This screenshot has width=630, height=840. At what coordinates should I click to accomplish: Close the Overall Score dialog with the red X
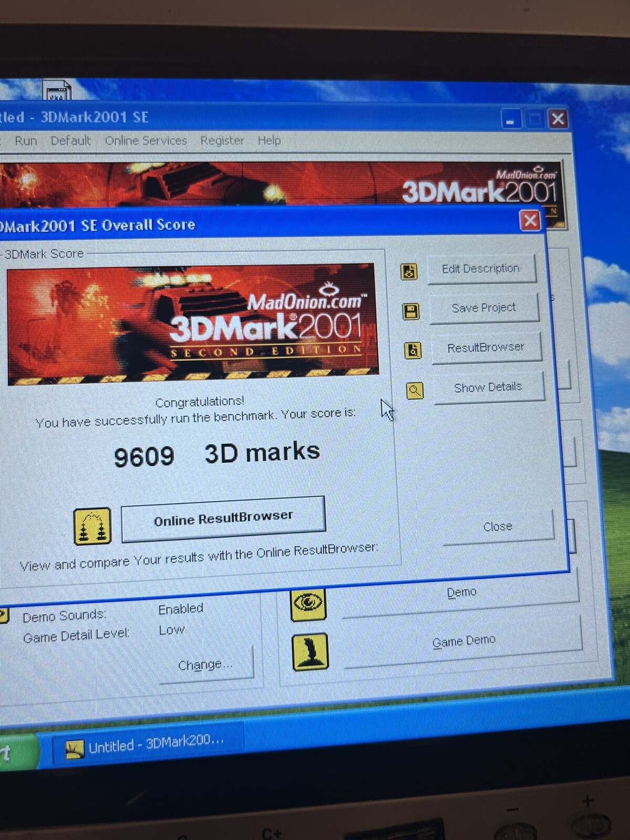(530, 220)
